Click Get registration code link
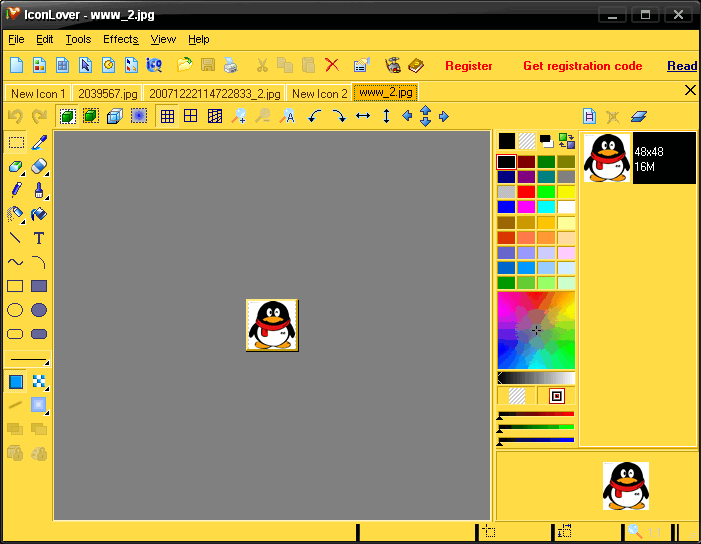The height and width of the screenshot is (544, 701). tap(583, 66)
